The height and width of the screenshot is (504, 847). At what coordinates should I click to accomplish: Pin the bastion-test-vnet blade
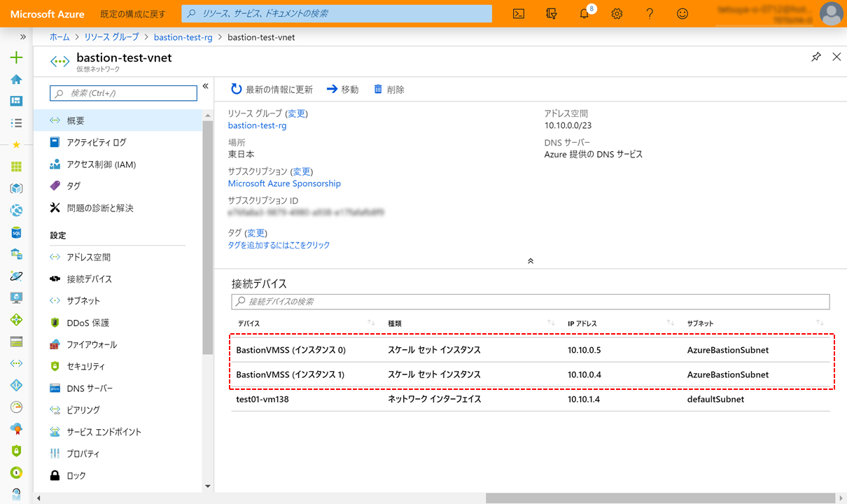tap(816, 57)
